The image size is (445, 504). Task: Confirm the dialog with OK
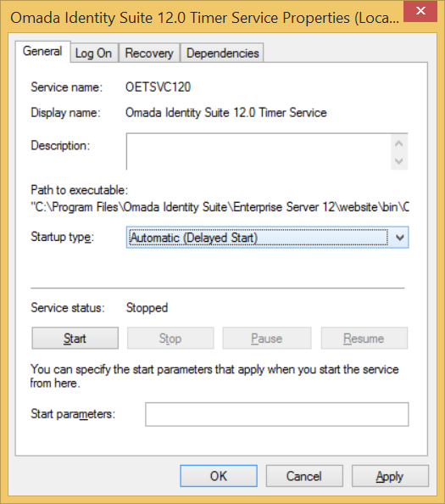(219, 476)
